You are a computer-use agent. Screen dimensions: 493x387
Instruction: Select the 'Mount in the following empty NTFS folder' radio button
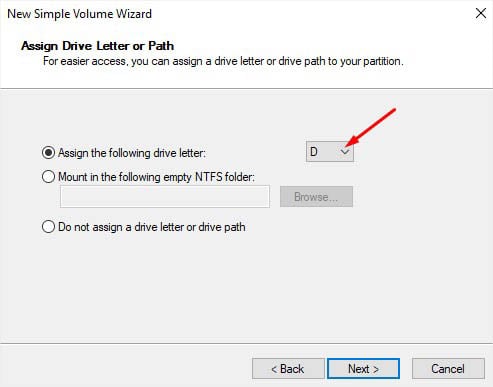(48, 177)
